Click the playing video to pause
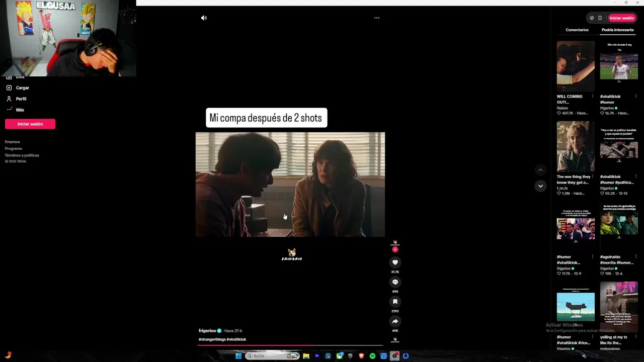 pos(290,185)
